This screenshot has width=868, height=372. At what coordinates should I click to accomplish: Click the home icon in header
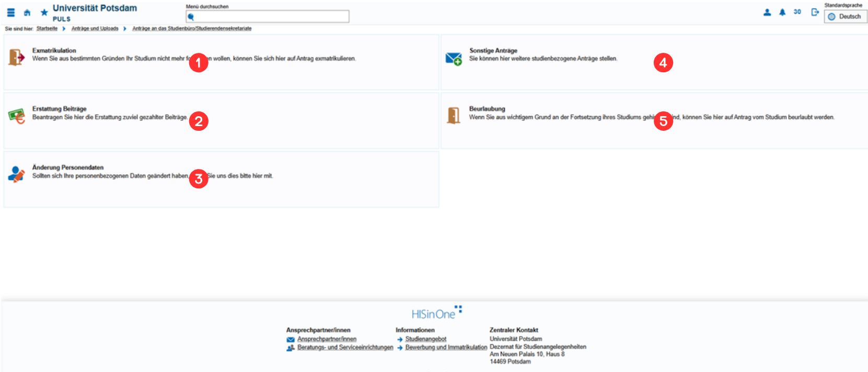[27, 13]
